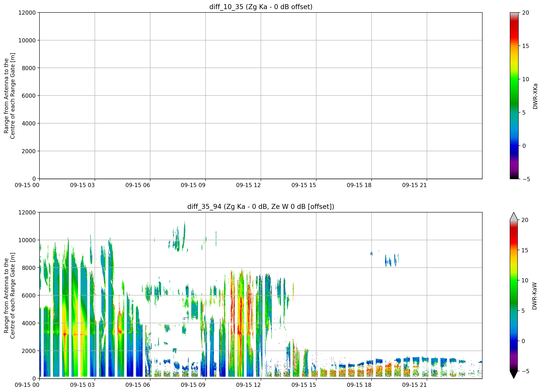The height and width of the screenshot is (392, 542).
Task: Click the black lower extension arrow of DWR-KaW colorbar
Action: 514,375
